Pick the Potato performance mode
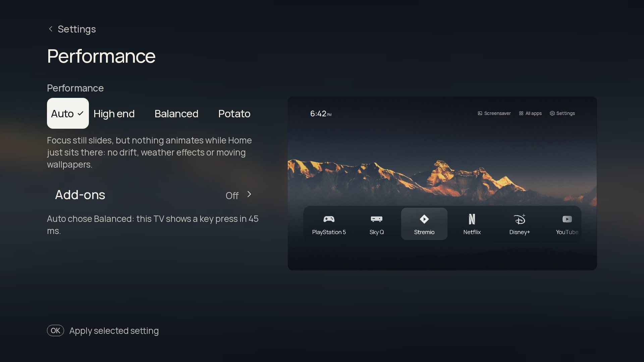This screenshot has width=644, height=362. pyautogui.click(x=234, y=114)
